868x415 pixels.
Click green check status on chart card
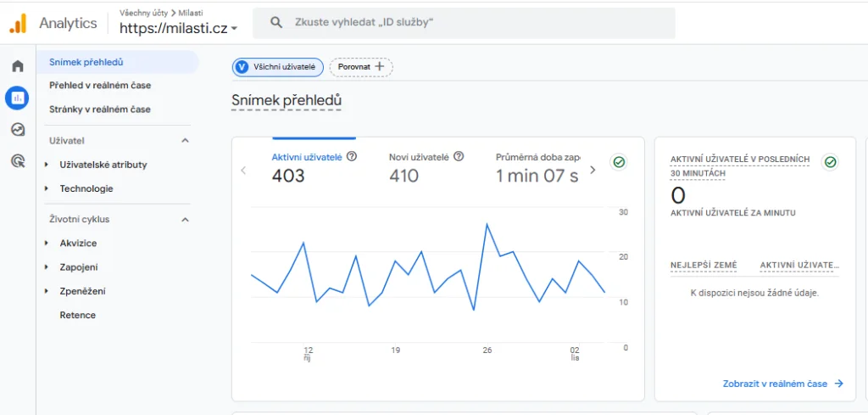point(619,162)
